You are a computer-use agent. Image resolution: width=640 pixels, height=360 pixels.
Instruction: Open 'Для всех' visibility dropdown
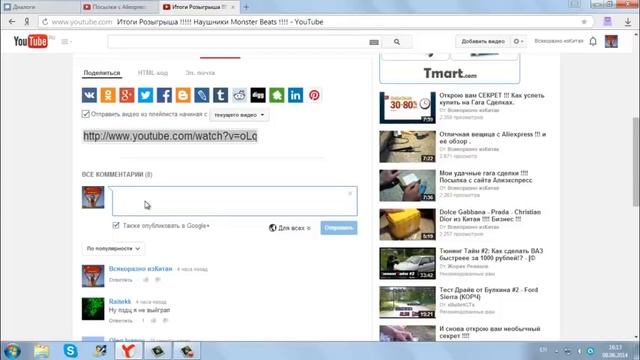pyautogui.click(x=290, y=228)
